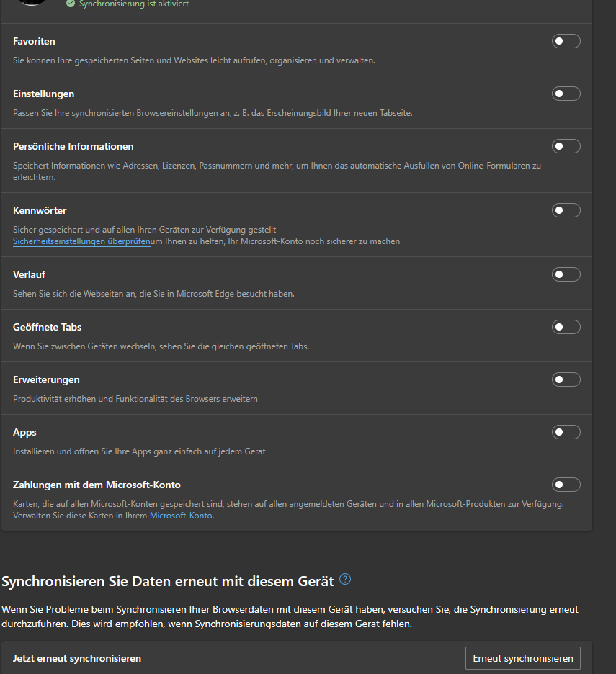Click the Geöffnete Tabs heading
This screenshot has height=674, width=616.
[48, 327]
